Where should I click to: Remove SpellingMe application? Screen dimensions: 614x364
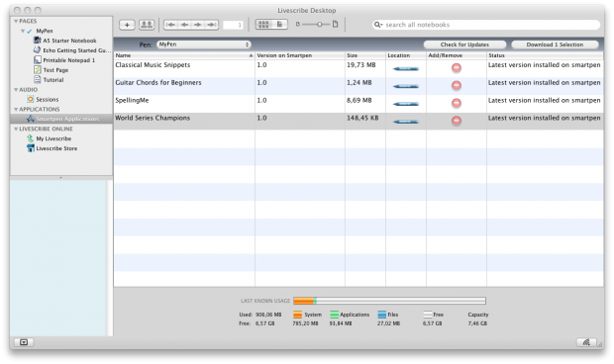pyautogui.click(x=457, y=103)
